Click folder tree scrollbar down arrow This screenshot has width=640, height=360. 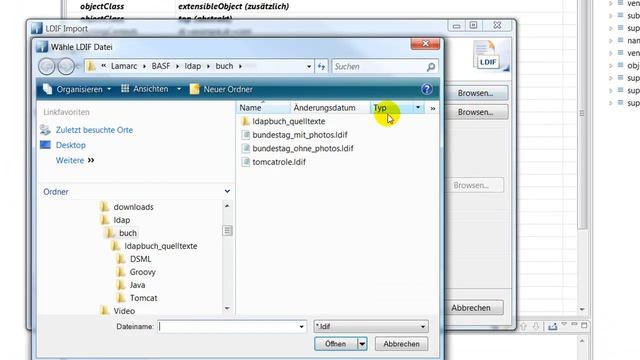tap(227, 309)
